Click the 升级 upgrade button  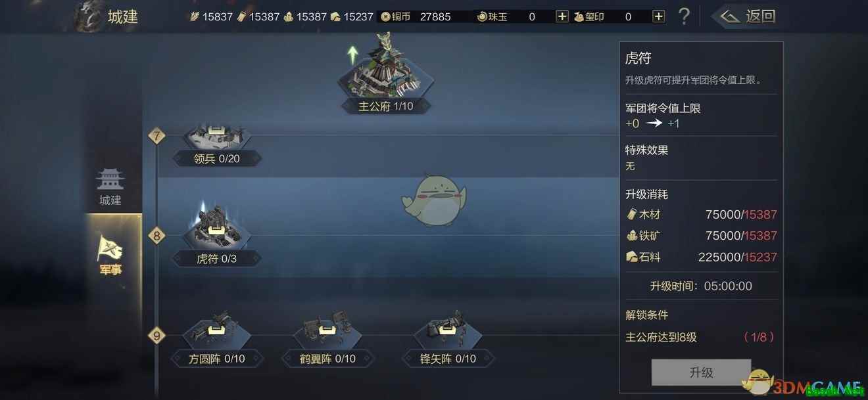[701, 372]
